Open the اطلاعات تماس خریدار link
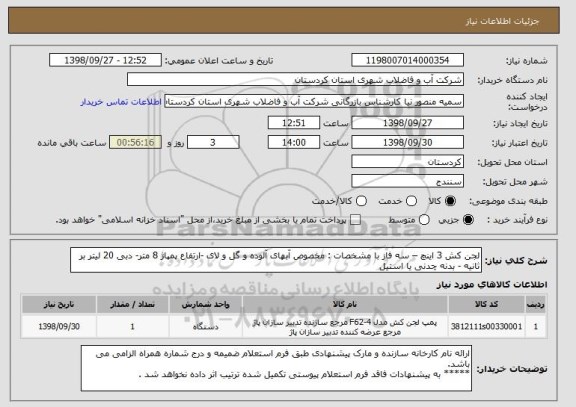The height and width of the screenshot is (407, 576). coord(121,102)
